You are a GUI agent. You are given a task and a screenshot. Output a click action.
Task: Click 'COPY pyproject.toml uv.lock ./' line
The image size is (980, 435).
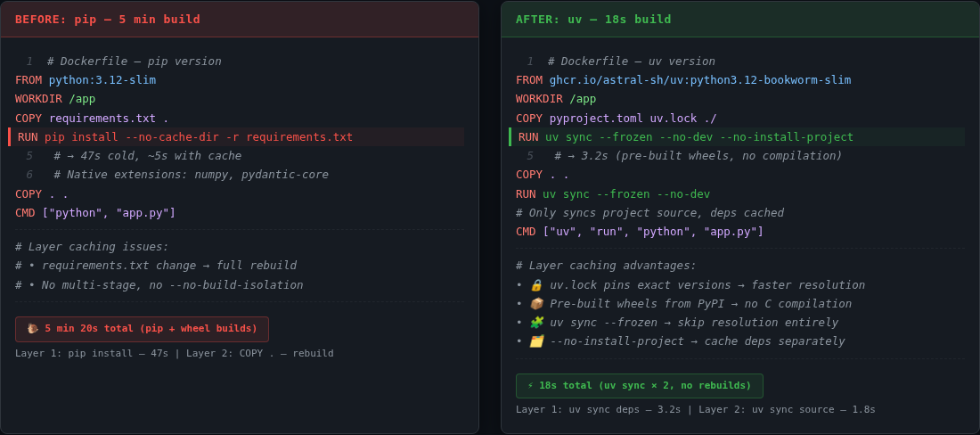[617, 119]
